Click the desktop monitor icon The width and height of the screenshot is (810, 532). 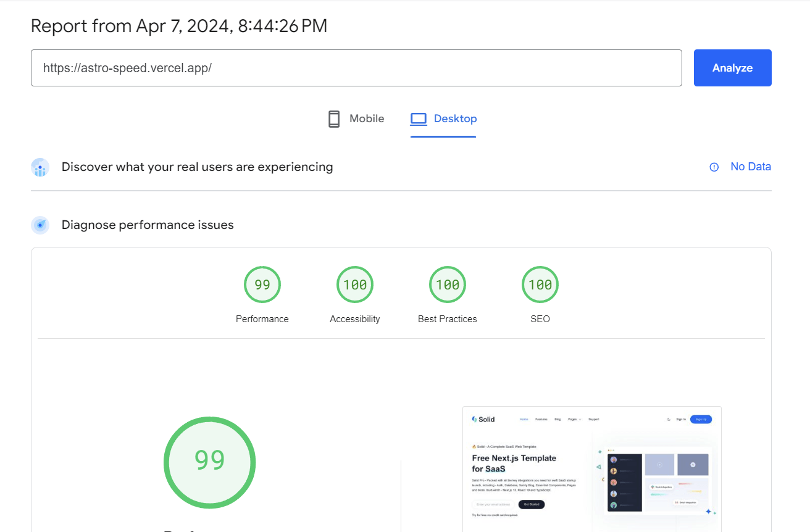pyautogui.click(x=419, y=118)
